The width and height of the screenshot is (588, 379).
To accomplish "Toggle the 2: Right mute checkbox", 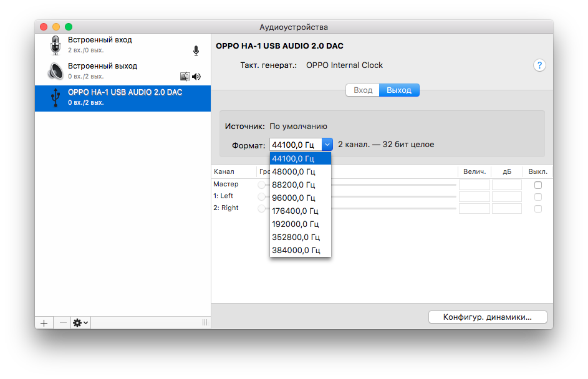I will pyautogui.click(x=538, y=208).
